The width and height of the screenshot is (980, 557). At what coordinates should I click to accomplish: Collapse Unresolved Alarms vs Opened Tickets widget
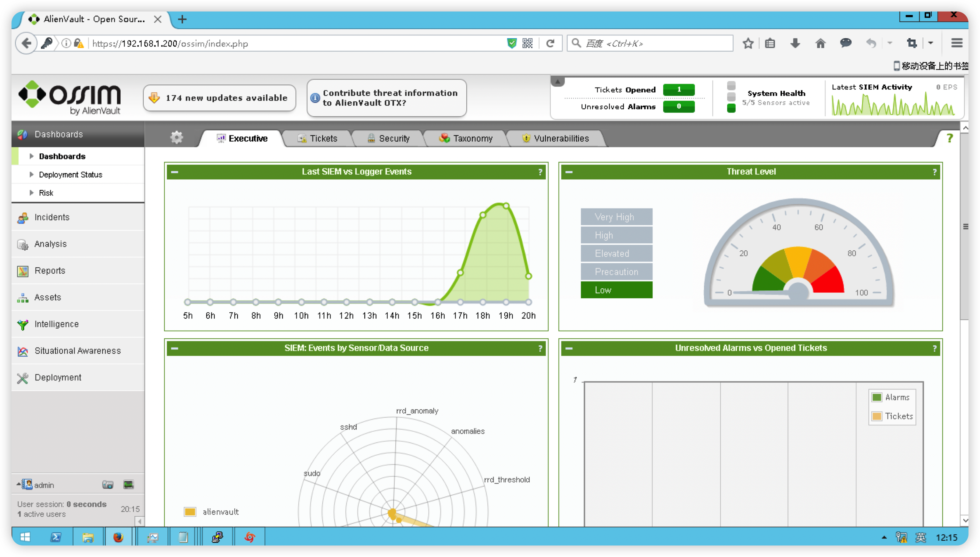[x=569, y=348]
